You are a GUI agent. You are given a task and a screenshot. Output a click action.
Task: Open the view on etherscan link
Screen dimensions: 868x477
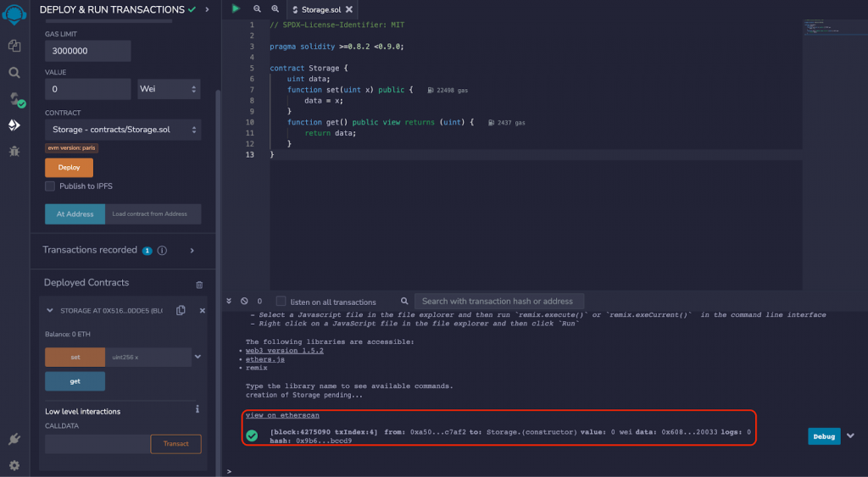tap(282, 416)
